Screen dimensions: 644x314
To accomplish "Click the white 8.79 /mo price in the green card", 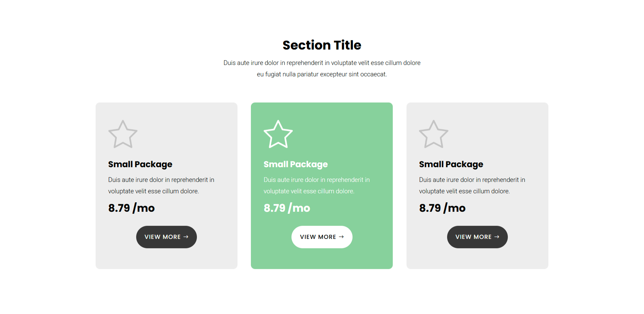I will click(287, 208).
